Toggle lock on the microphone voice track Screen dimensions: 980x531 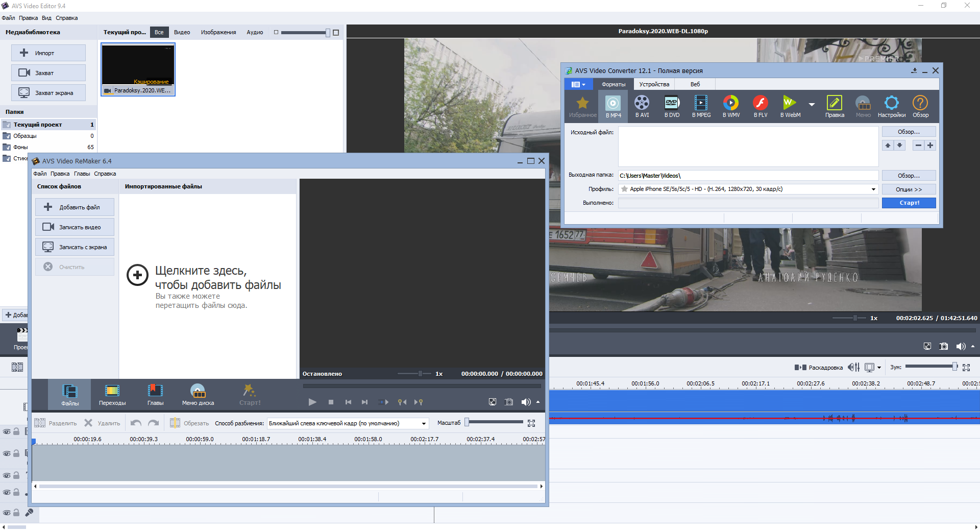(x=16, y=513)
